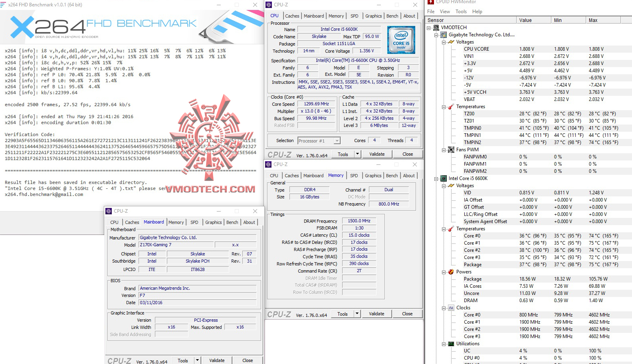Click the Voltages icon under Intel Core i5 6600K
Screen dimensions: 632x364
451,186
